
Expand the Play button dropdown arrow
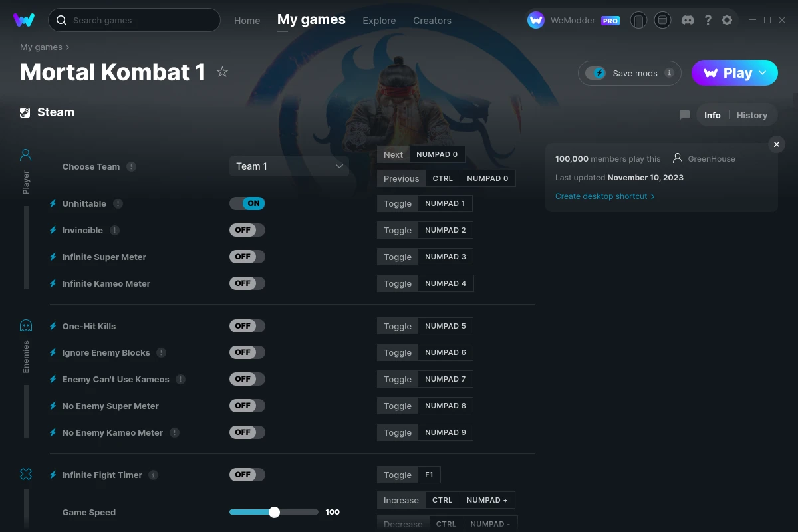pyautogui.click(x=763, y=73)
